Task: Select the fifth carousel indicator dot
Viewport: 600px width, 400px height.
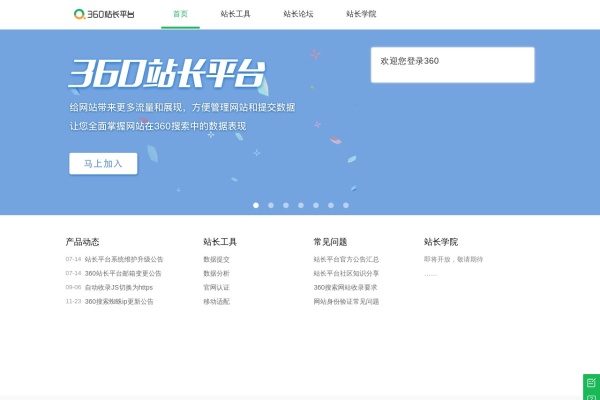Action: pyautogui.click(x=316, y=206)
